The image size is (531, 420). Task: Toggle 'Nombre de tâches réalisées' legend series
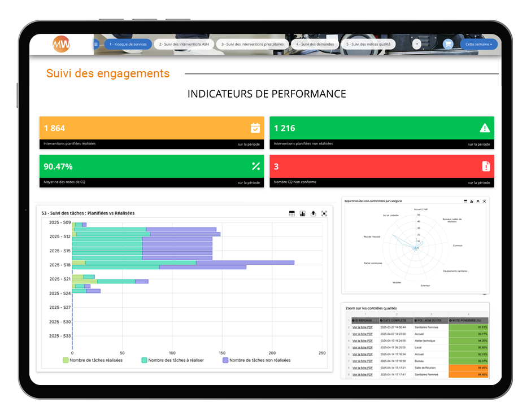click(x=93, y=360)
